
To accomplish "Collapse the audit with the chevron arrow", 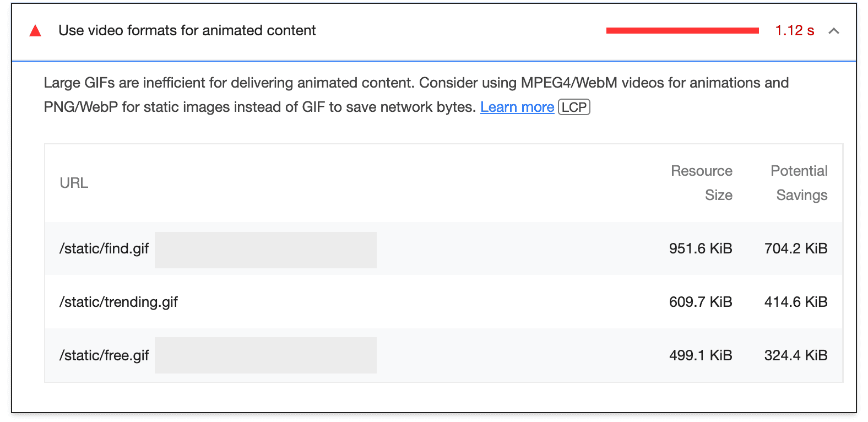I will 833,31.
